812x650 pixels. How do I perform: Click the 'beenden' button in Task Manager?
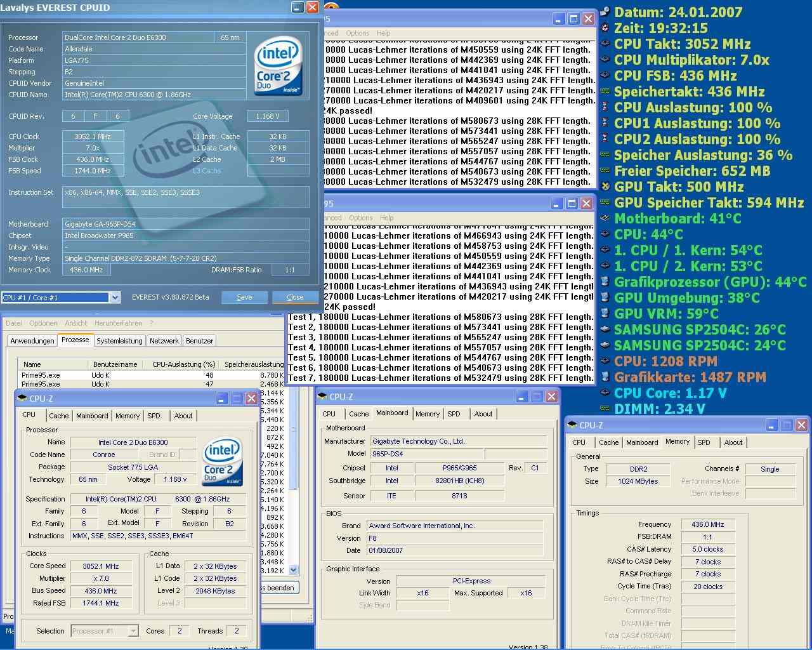pos(278,588)
